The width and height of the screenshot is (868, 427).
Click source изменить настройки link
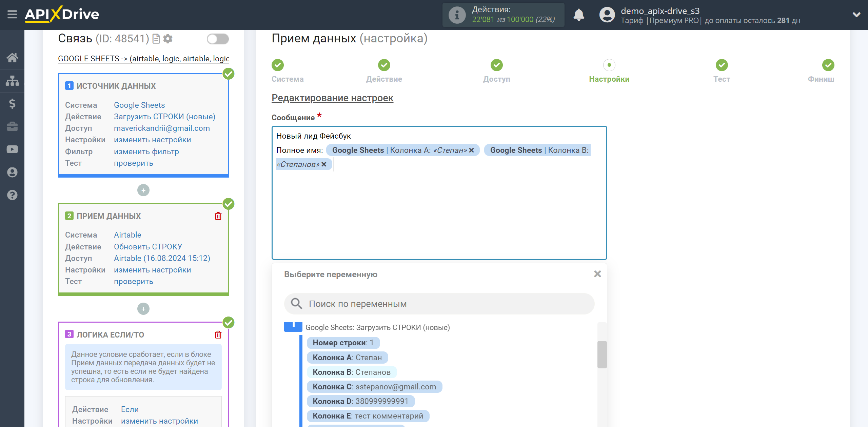152,140
